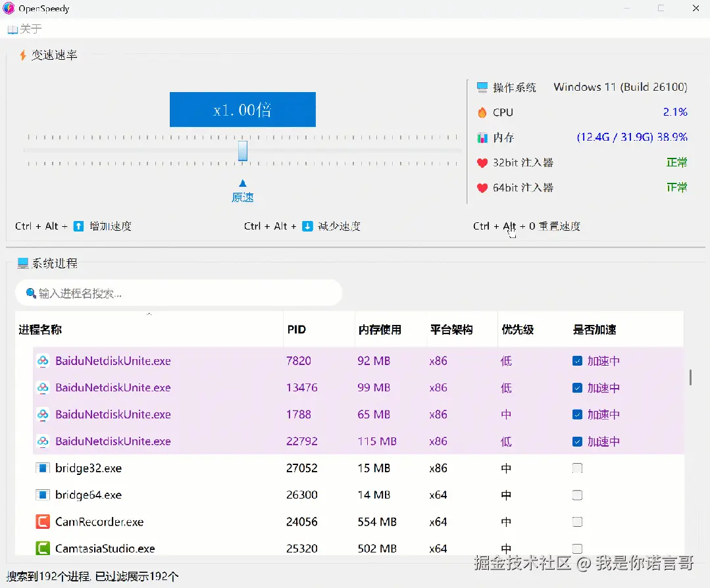Click the 554 MB memory value

click(x=377, y=522)
